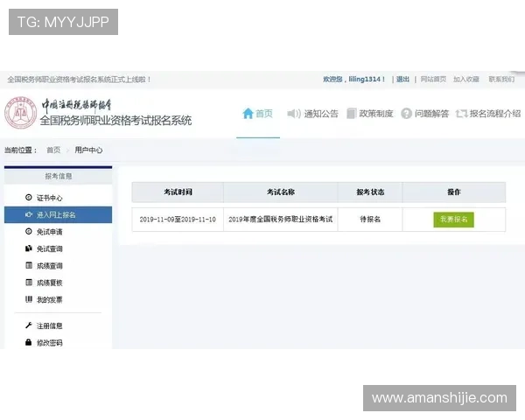Click the date cell 2019-11-09至2019-11-10
The height and width of the screenshot is (420, 525).
178,220
